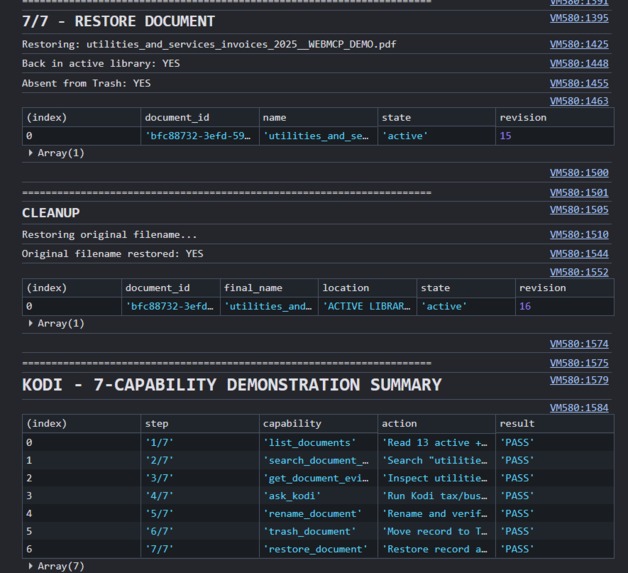Click 'KODI - 7-CAPABILITY DEMONSTRATION SUMMARY' heading
Image resolution: width=628 pixels, height=573 pixels.
tap(231, 385)
